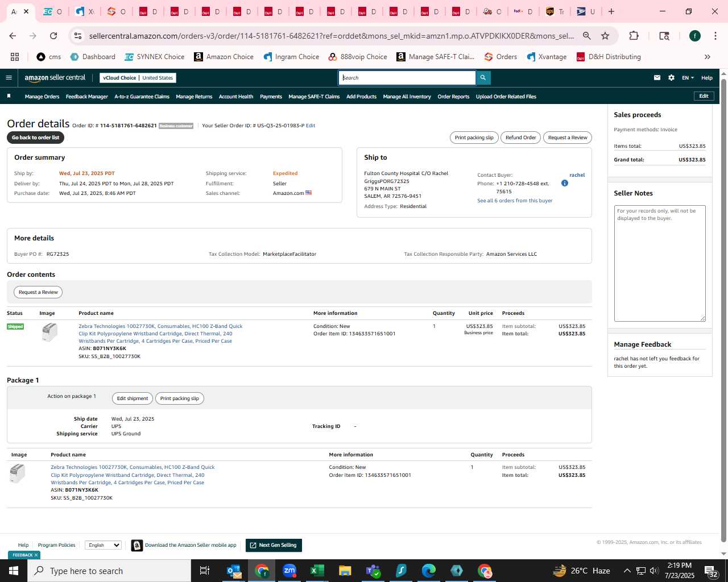Open See all 6 orders from this buyer
The image size is (728, 582).
coord(515,201)
